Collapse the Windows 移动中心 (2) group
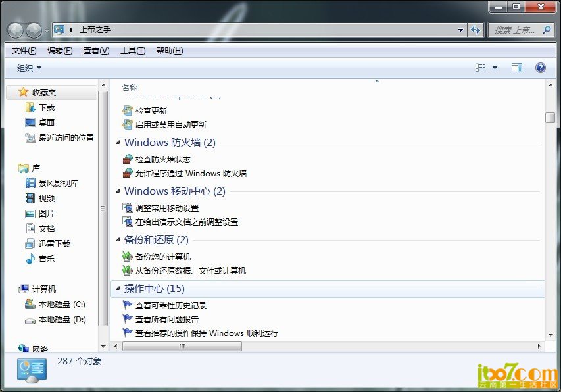The image size is (561, 392). [118, 191]
